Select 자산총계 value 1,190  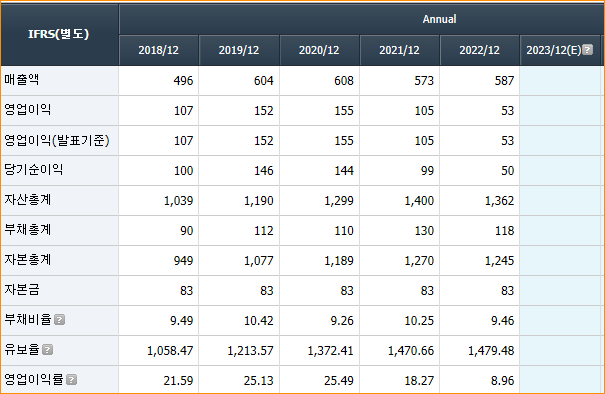click(259, 201)
